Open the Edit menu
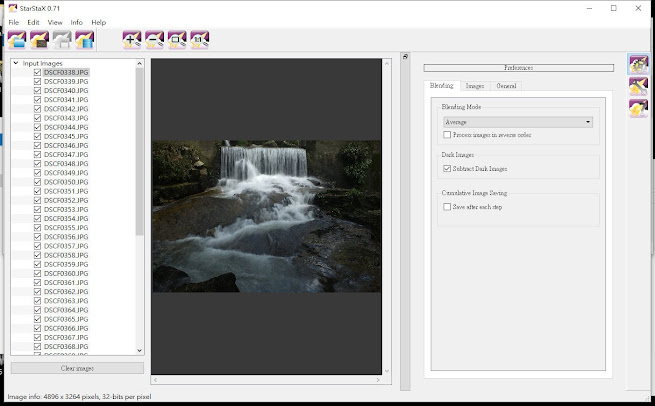This screenshot has height=406, width=655. coord(33,22)
